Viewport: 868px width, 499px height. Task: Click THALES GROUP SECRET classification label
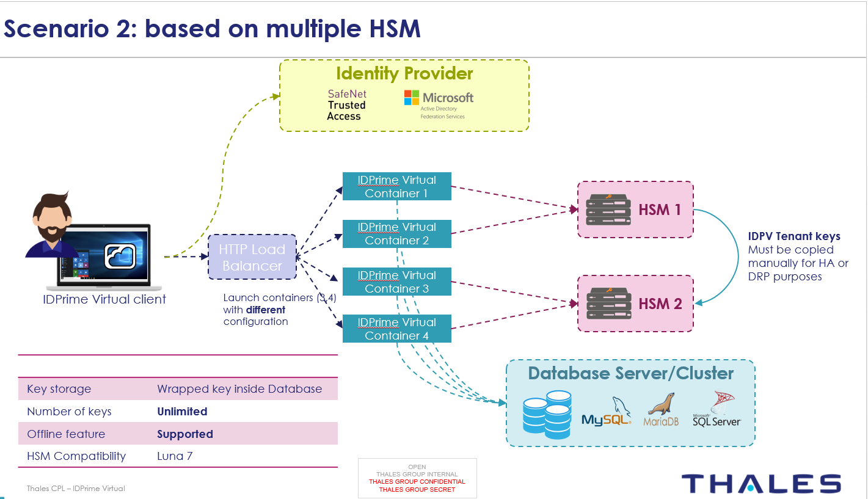[x=417, y=489]
